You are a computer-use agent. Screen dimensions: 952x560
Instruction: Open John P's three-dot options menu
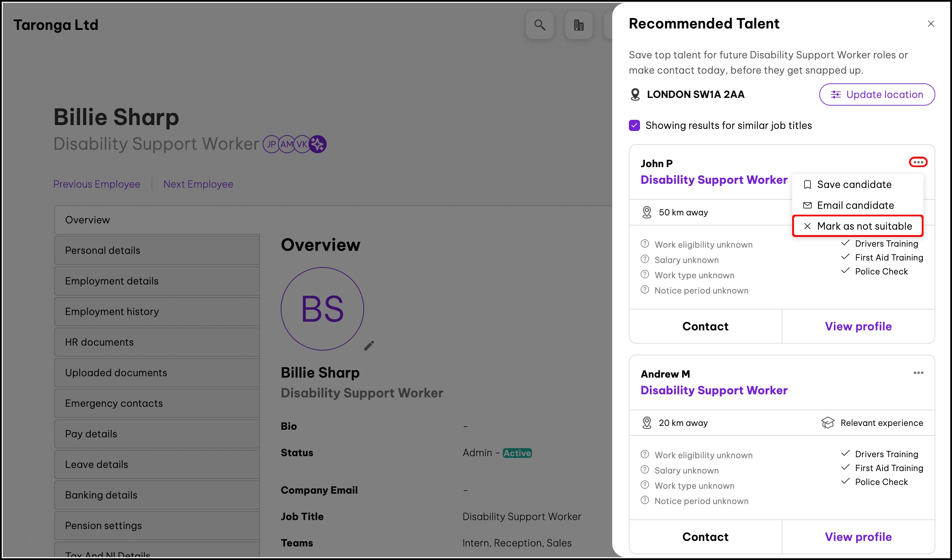click(918, 162)
